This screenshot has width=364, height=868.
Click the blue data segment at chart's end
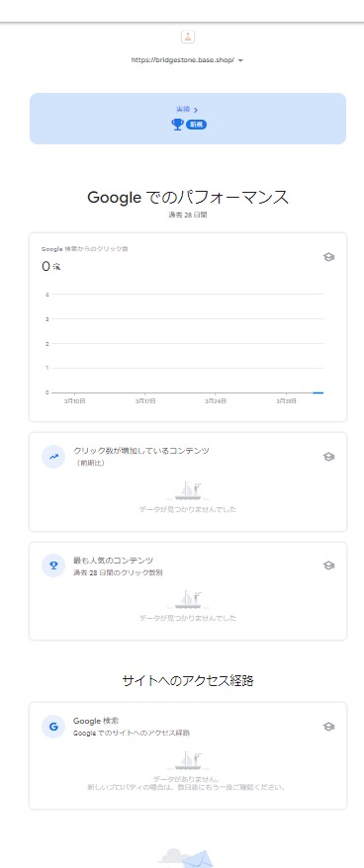[x=318, y=392]
